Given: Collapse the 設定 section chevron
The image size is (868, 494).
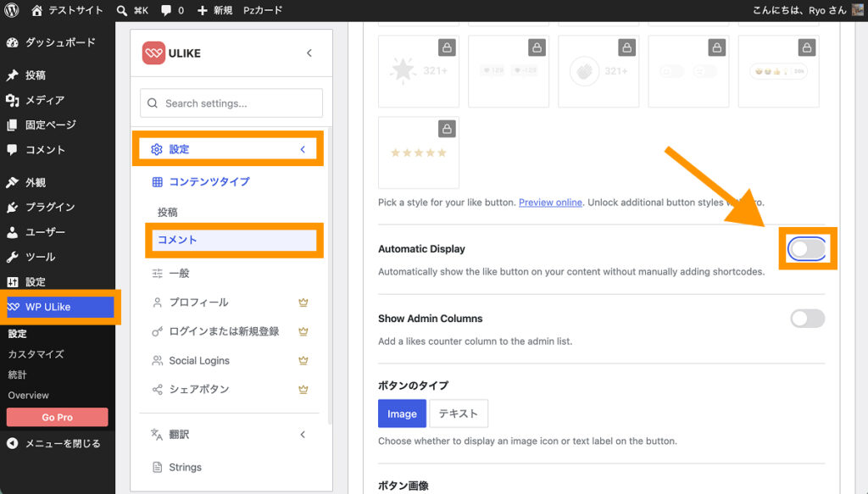Looking at the screenshot, I should tap(303, 149).
